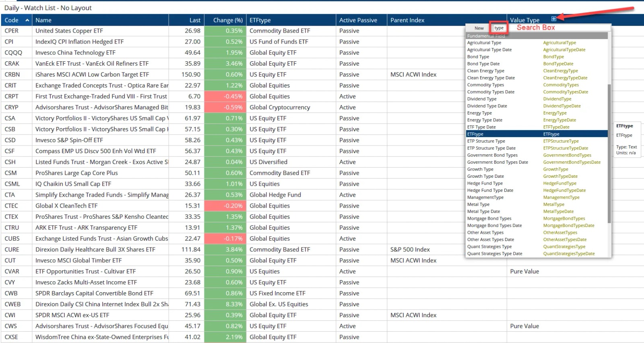644x343 pixels.
Task: Select Government Bond Types field
Action: [537, 155]
